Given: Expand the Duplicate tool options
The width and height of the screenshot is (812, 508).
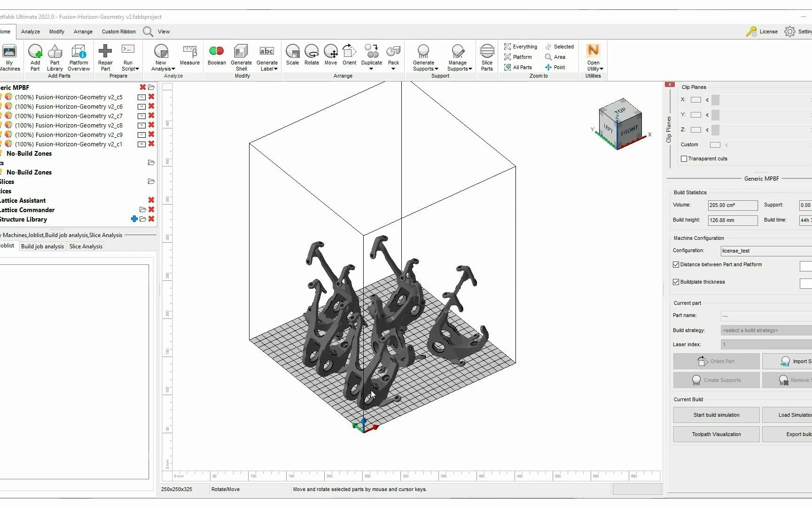Looking at the screenshot, I should click(x=372, y=69).
